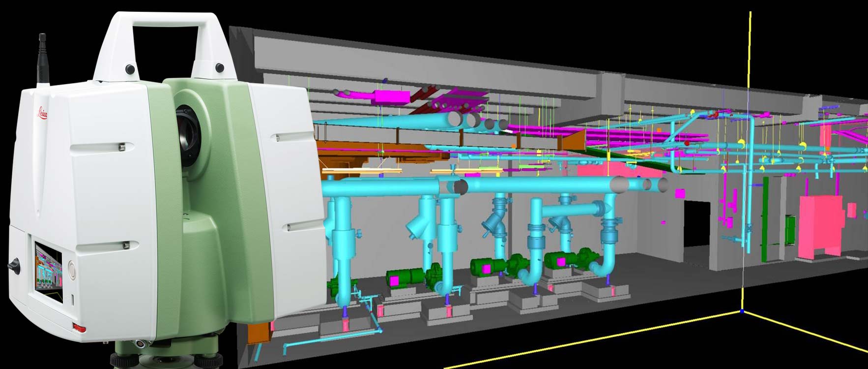
Task: Click the blue origin point joining the yellow axes
Action: click(x=742, y=311)
